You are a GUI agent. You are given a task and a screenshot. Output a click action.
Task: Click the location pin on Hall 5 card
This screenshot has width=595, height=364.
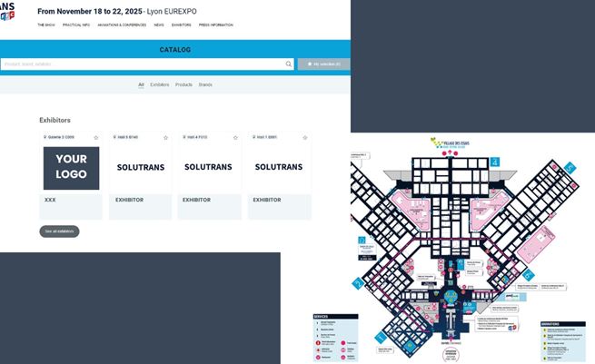click(114, 137)
